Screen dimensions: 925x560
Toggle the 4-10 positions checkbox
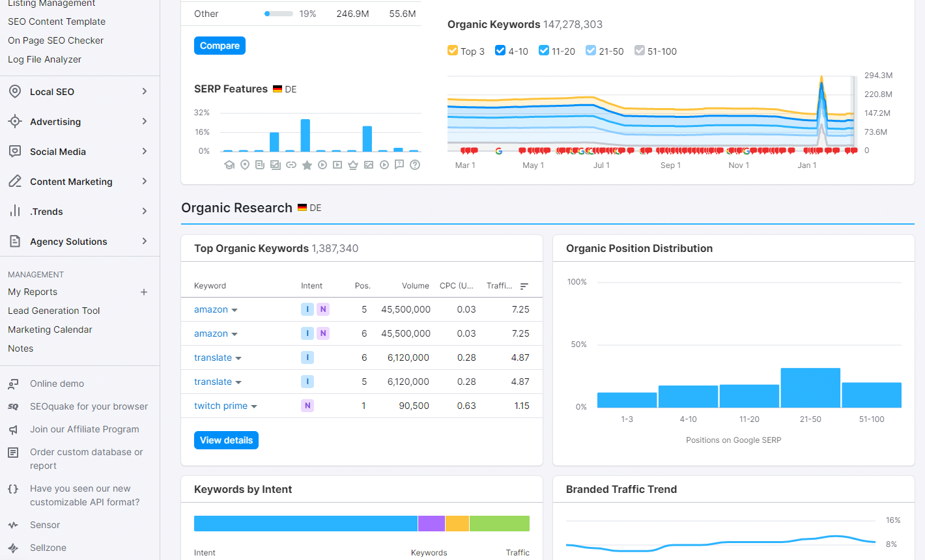[x=500, y=51]
